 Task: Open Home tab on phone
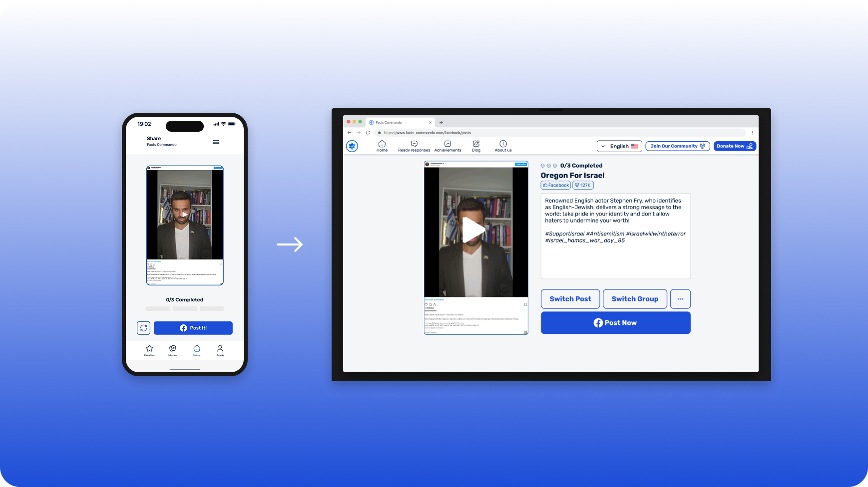tap(197, 350)
